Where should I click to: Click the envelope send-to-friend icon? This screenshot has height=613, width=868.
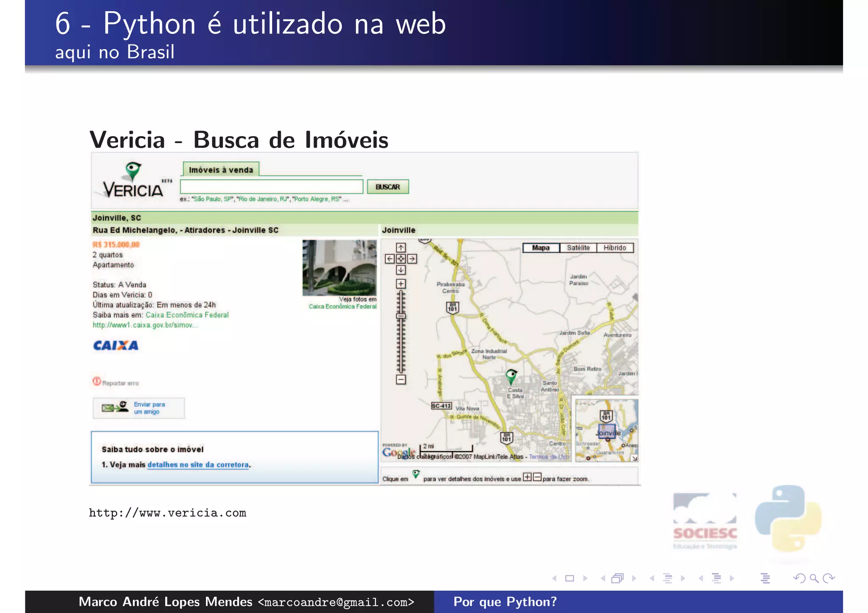[114, 408]
